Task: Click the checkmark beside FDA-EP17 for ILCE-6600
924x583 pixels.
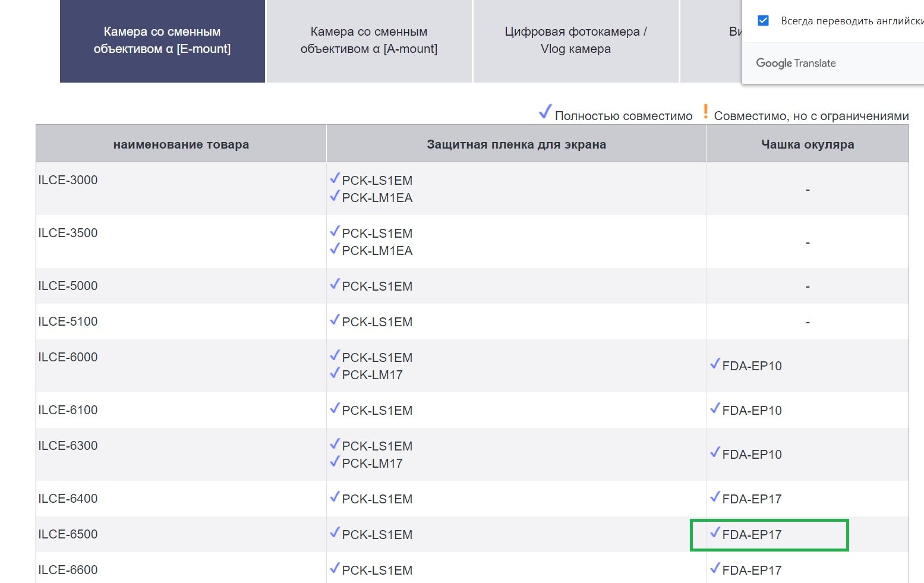Action: tap(715, 568)
